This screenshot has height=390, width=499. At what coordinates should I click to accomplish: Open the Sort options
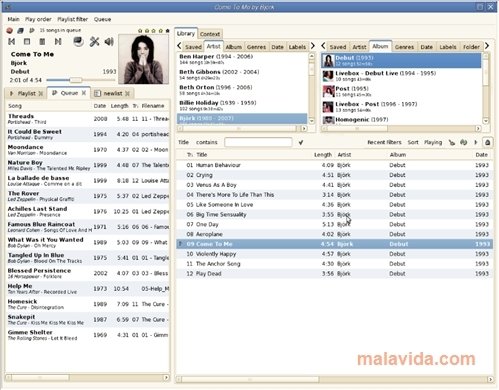coord(413,142)
